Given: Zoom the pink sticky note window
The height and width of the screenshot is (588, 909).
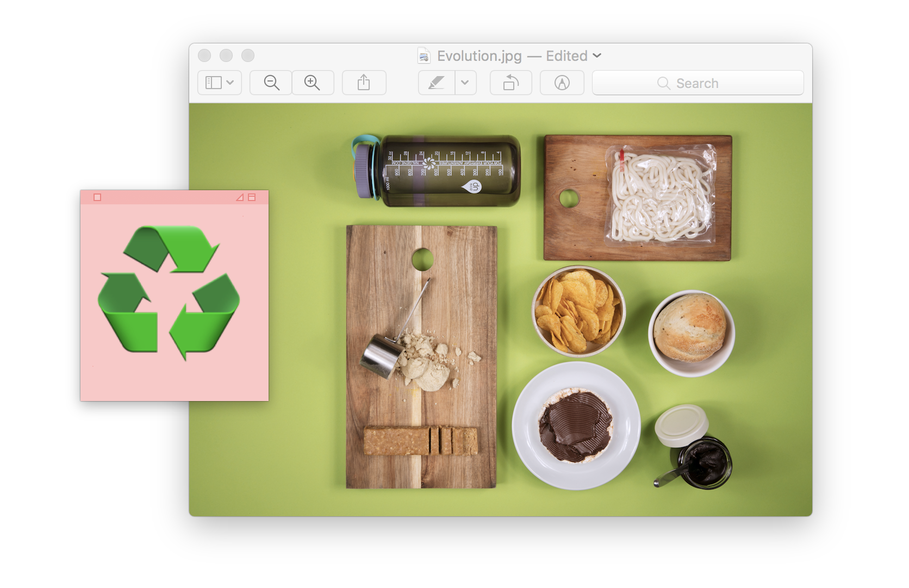Looking at the screenshot, I should [252, 197].
